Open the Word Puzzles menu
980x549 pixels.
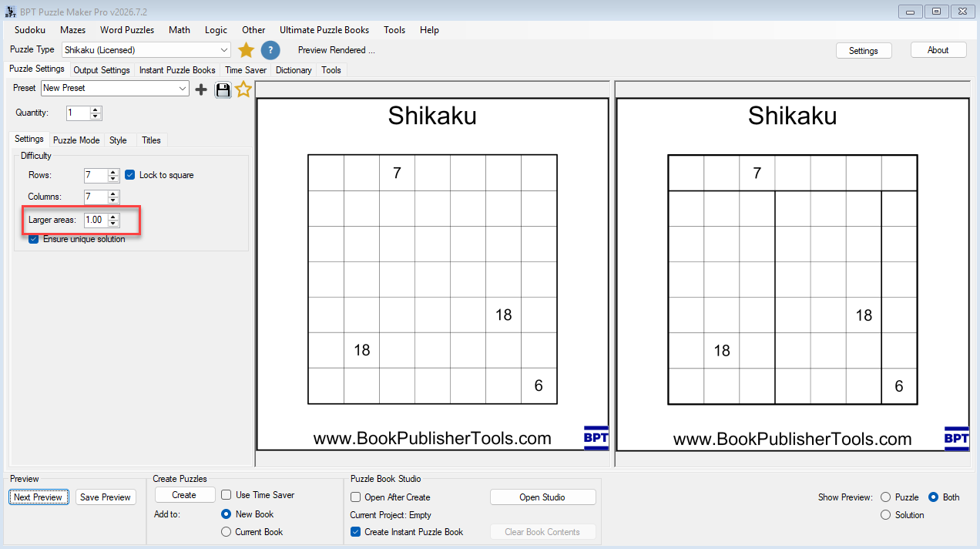[x=127, y=30]
